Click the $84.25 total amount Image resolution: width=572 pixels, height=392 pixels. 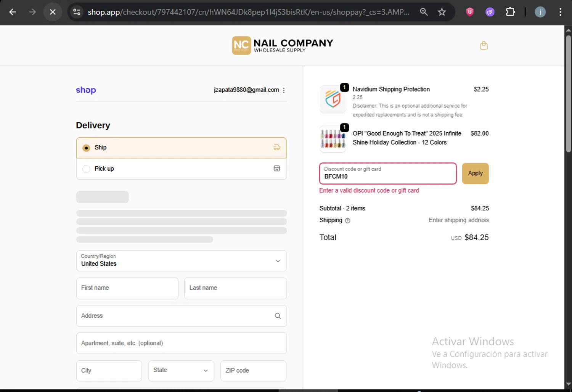pos(476,238)
